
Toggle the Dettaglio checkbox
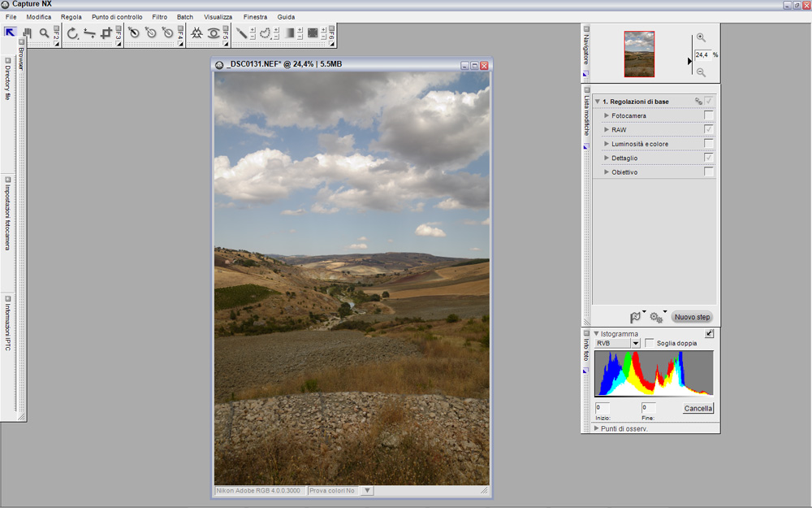709,158
